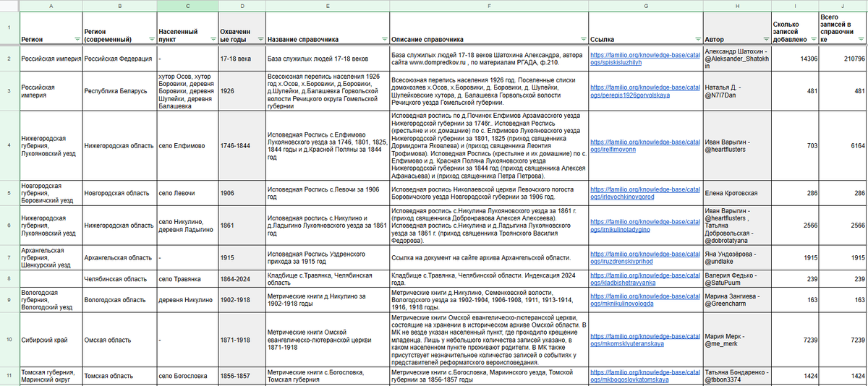Image resolution: width=868 pixels, height=386 pixels.
Task: Open the filter dropdown for Название справочника
Action: 383,39
